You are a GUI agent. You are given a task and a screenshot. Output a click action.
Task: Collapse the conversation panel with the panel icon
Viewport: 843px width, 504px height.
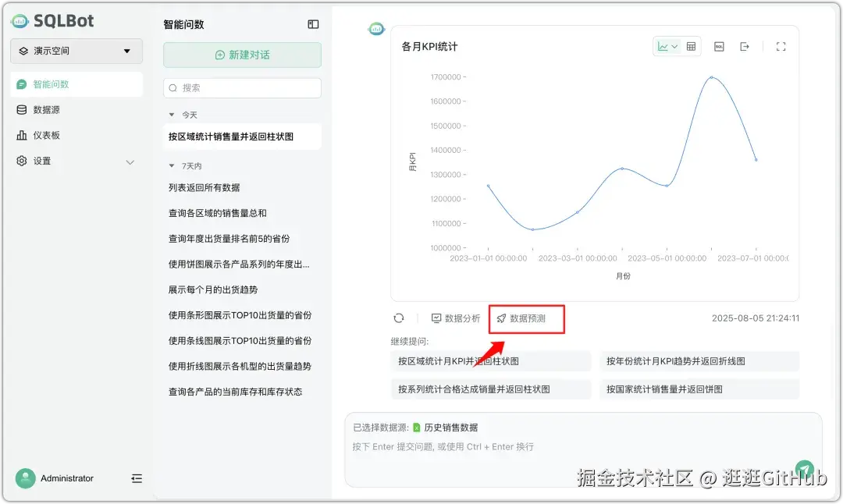pos(313,24)
